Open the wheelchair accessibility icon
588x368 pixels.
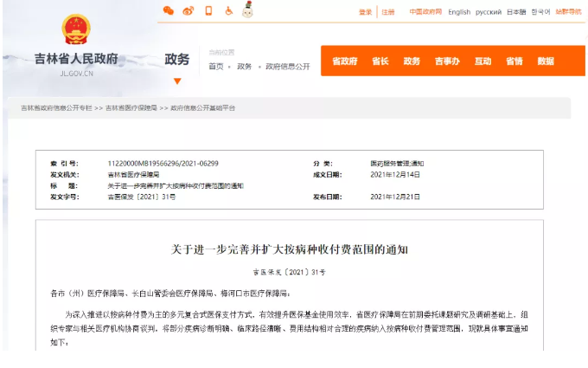pos(228,11)
